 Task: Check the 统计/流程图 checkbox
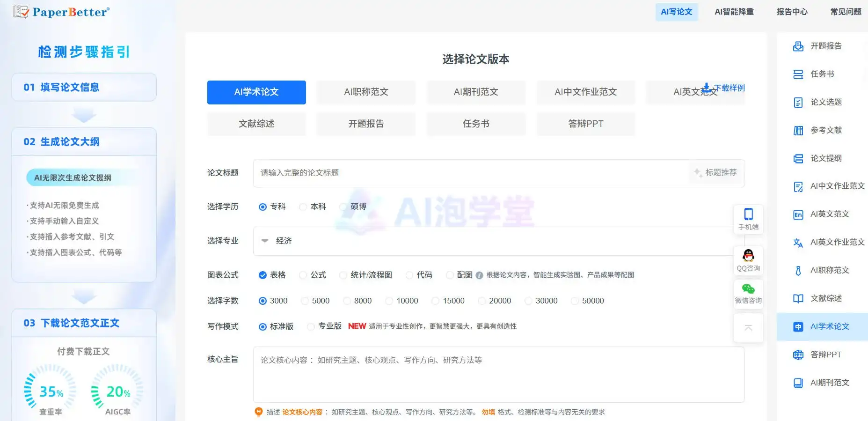[x=343, y=275]
